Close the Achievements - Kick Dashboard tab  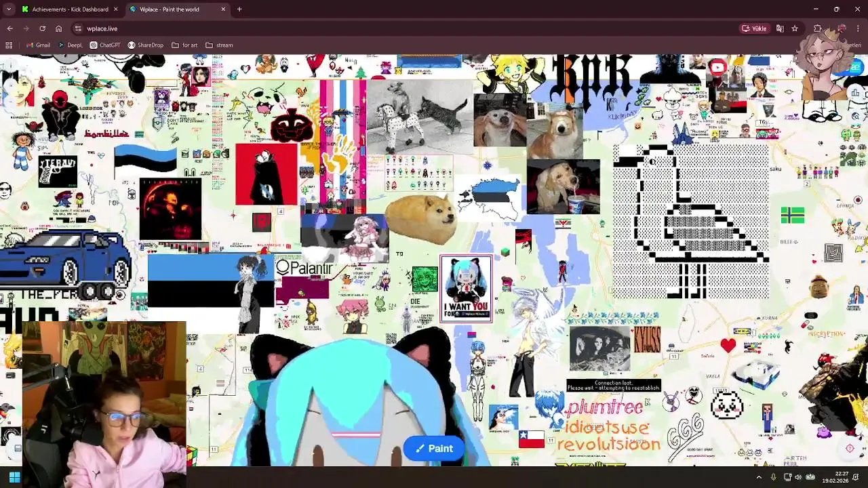[115, 9]
